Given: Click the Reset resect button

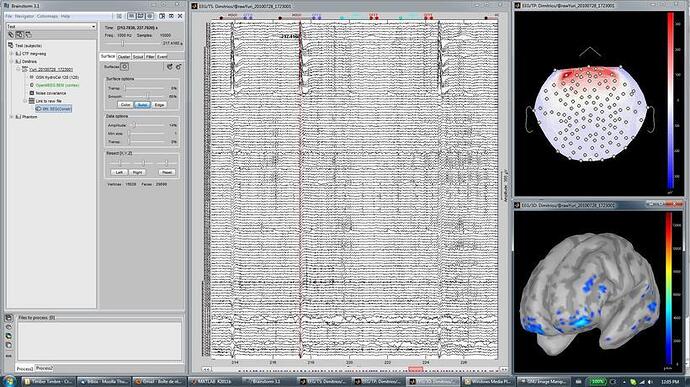Looking at the screenshot, I should coord(167,172).
